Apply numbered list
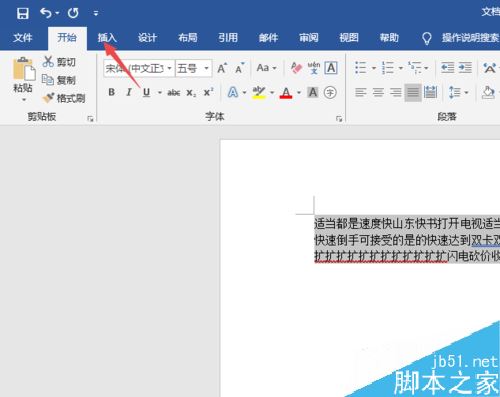This screenshot has width=500, height=397. click(388, 68)
